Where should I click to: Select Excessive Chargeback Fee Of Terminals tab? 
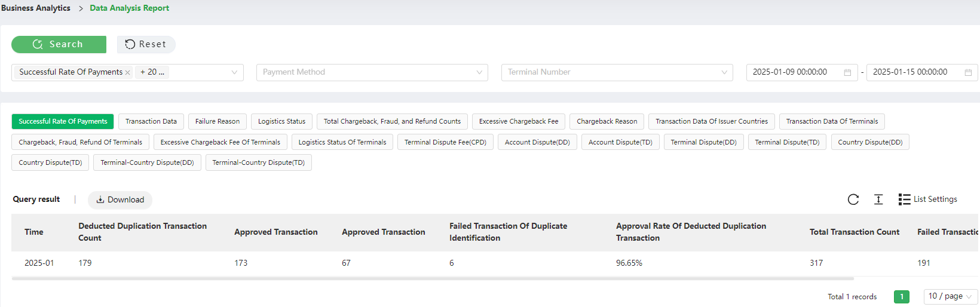[x=220, y=142]
